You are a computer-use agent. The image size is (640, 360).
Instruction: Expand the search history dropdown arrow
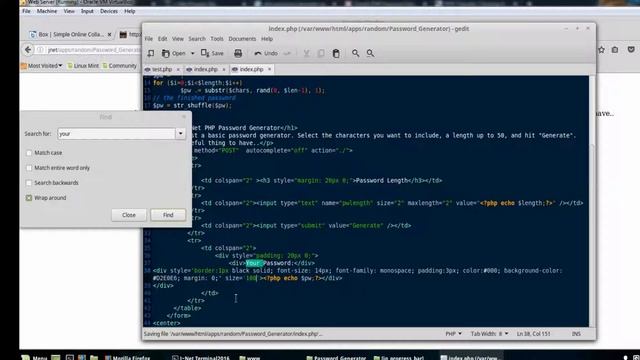[180, 133]
